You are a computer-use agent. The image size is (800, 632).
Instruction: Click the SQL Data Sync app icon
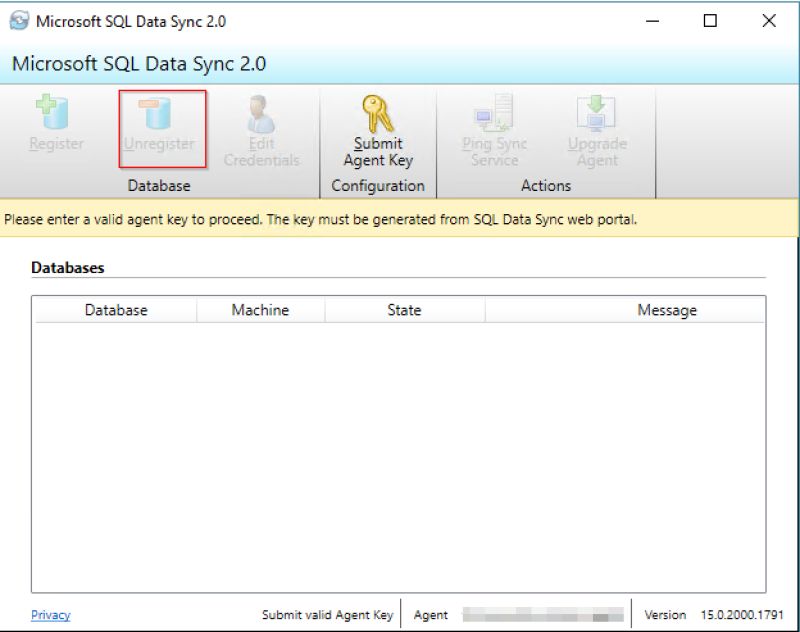pyautogui.click(x=20, y=20)
